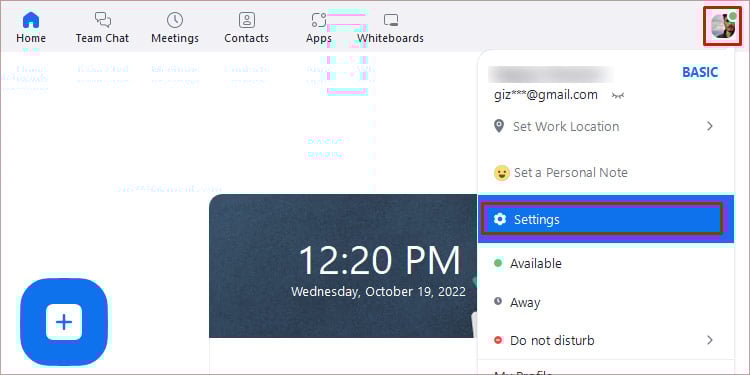Click the giz***@gmail.com email text
This screenshot has width=750, height=375.
point(546,95)
